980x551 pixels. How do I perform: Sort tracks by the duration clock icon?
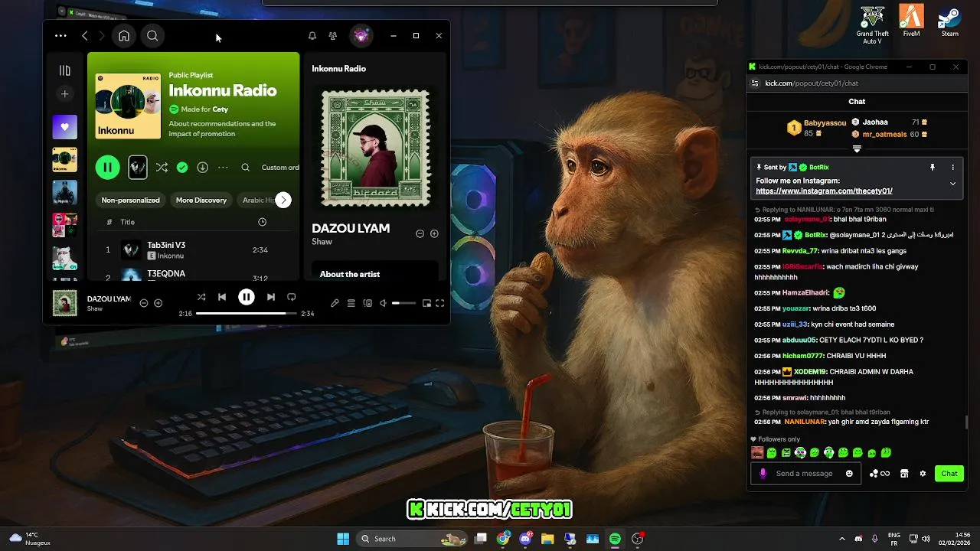click(x=263, y=222)
